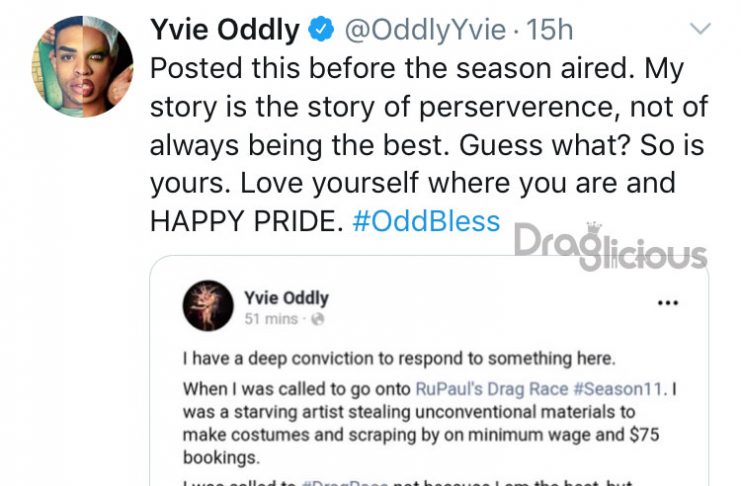The width and height of the screenshot is (741, 486).
Task: Open the Yvie Oddly display name
Action: point(224,30)
